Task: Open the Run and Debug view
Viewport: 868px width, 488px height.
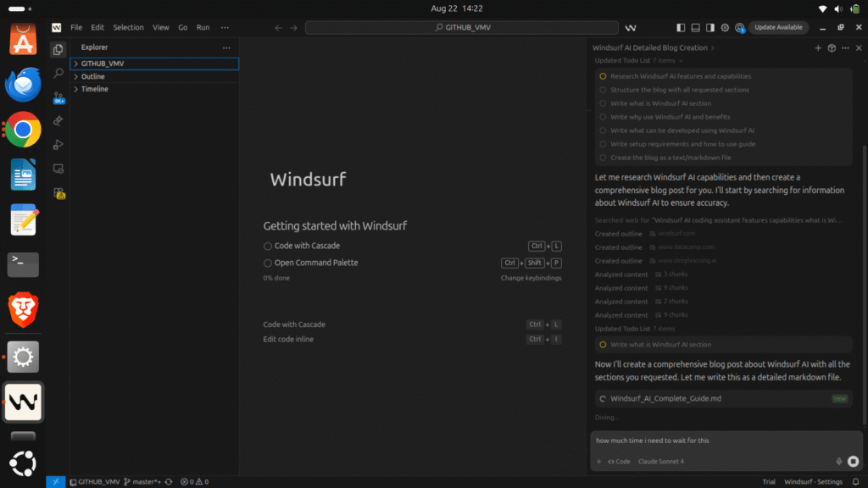Action: coord(58,144)
